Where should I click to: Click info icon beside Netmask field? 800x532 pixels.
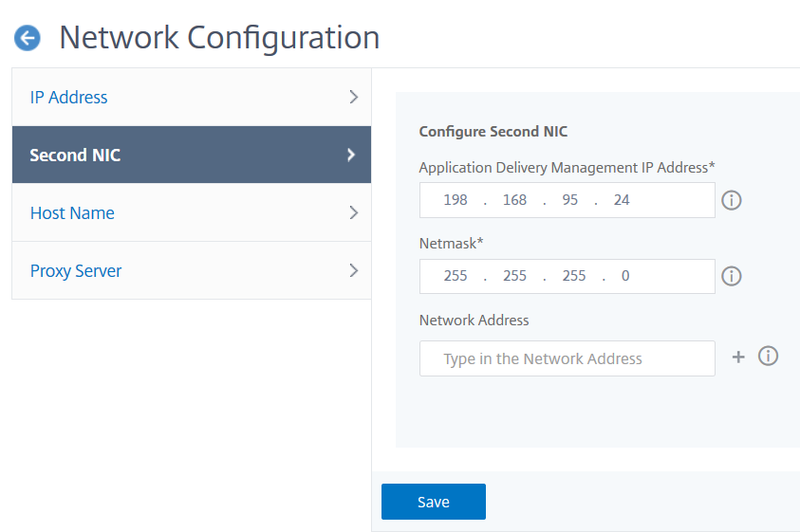coord(731,276)
